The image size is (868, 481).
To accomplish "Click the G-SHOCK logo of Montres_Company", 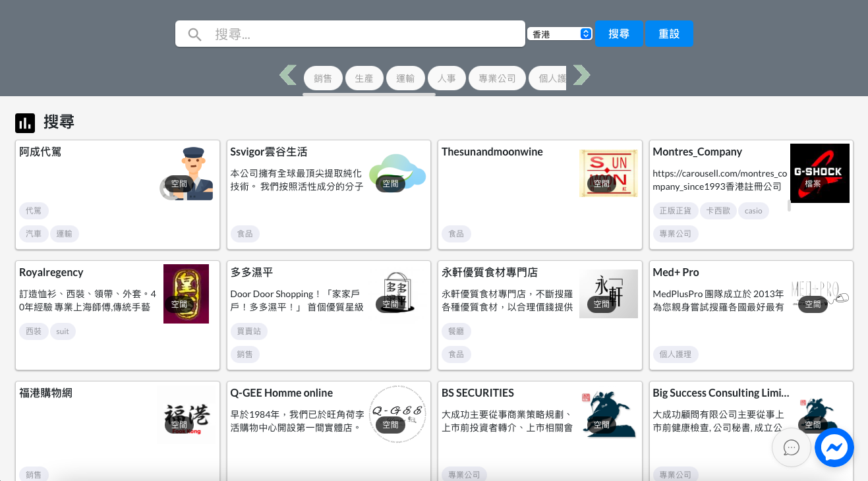I will [x=819, y=173].
